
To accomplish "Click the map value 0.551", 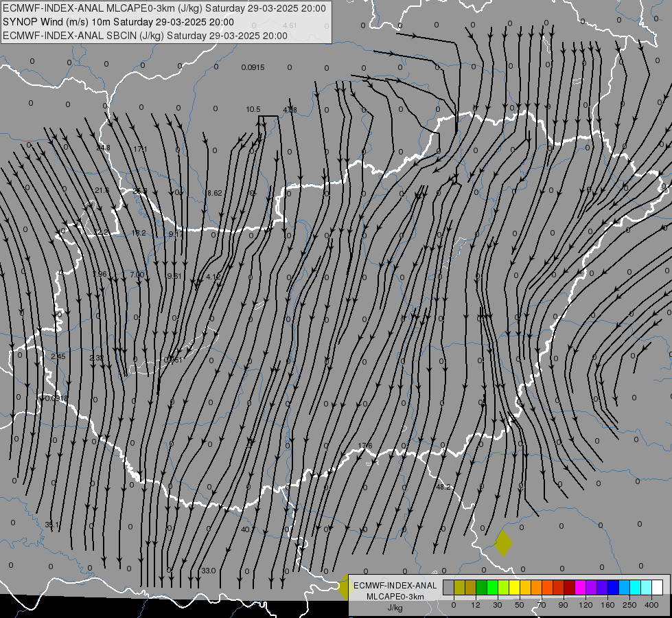I will (x=173, y=360).
